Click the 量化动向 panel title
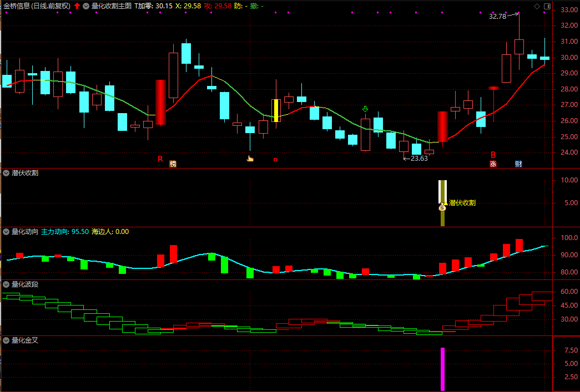The height and width of the screenshot is (392, 580). click(x=25, y=232)
